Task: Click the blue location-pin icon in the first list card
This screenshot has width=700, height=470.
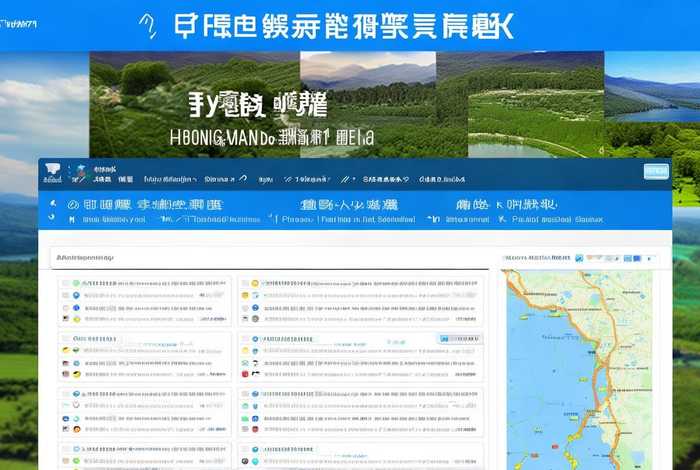Action: point(76,295)
